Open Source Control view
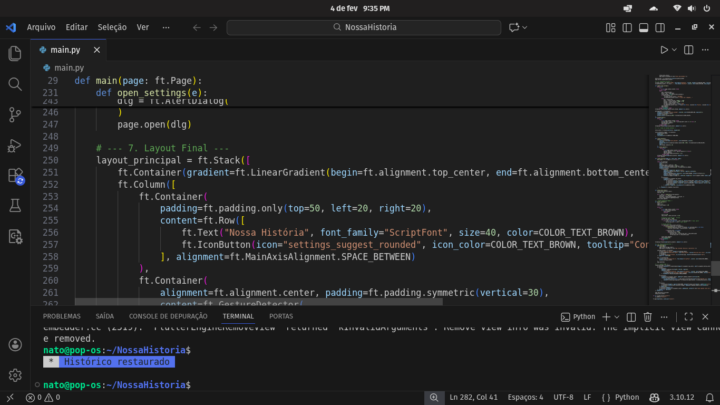The width and height of the screenshot is (720, 405). coord(15,115)
